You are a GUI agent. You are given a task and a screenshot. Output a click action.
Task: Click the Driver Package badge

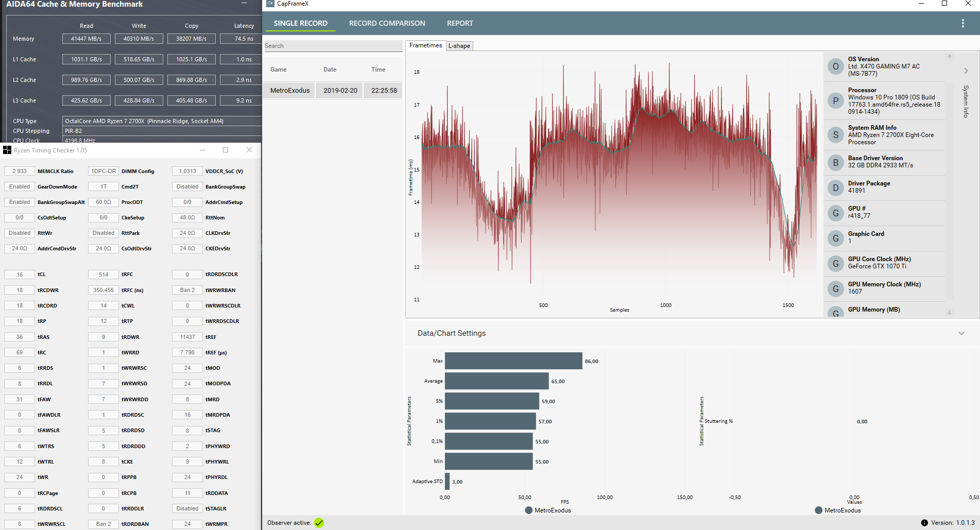(835, 187)
